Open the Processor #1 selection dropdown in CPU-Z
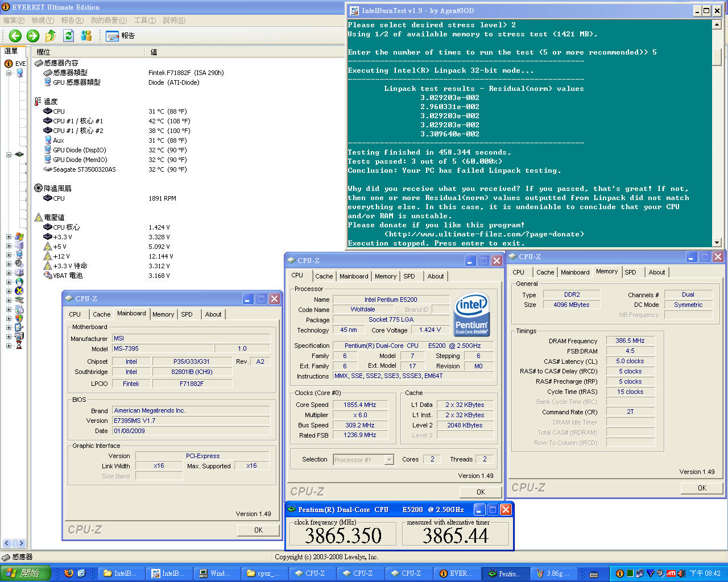Image resolution: width=728 pixels, height=582 pixels. coord(389,460)
